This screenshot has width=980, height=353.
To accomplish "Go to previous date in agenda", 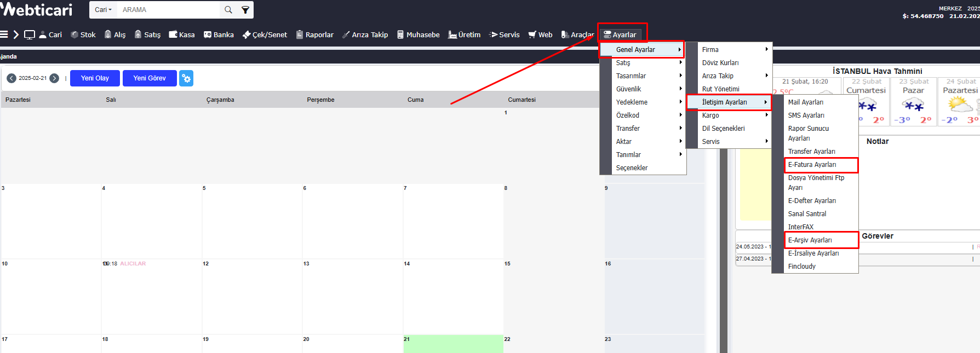I will (x=12, y=78).
